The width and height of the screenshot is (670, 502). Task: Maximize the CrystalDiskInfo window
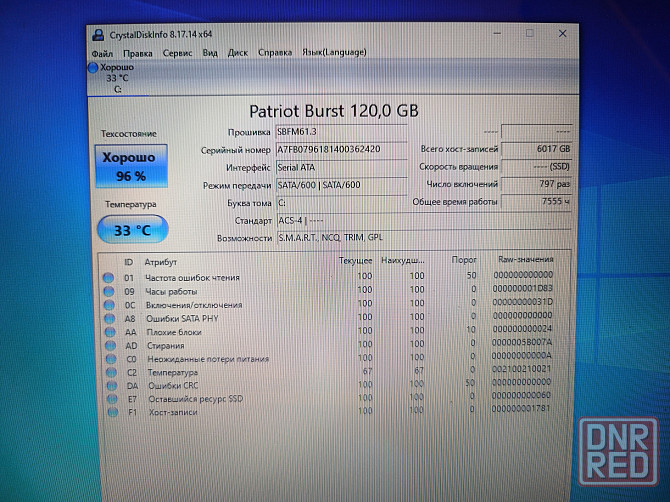(x=529, y=33)
